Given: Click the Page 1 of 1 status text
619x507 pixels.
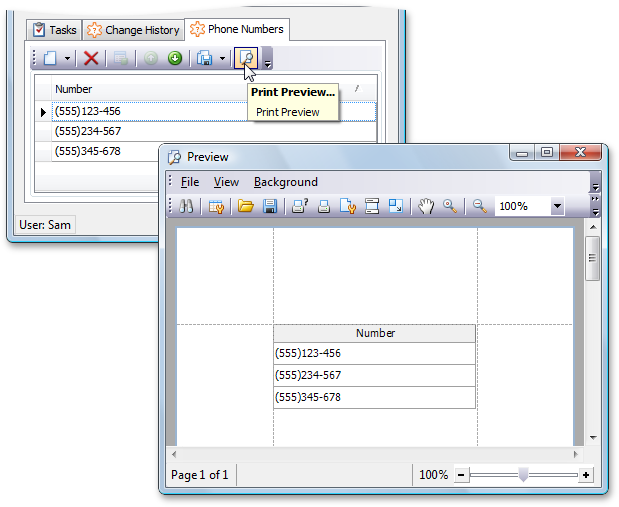Looking at the screenshot, I should 199,475.
